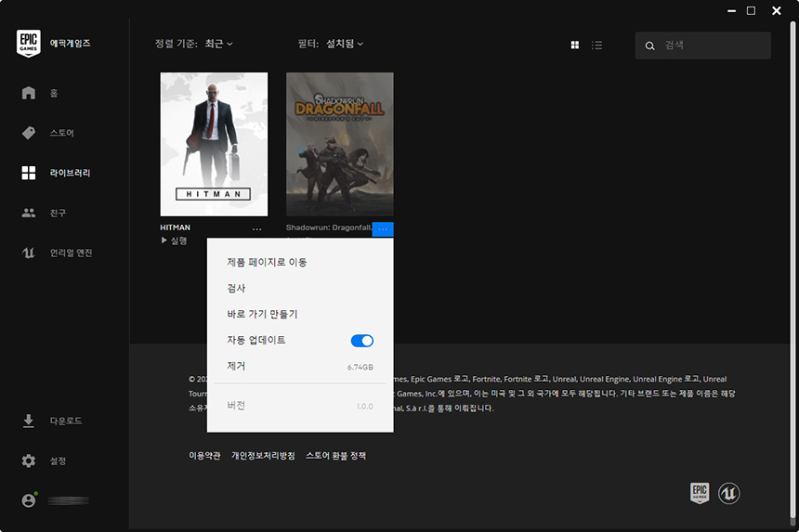Open the 홈 (Home) page icon

click(x=29, y=93)
